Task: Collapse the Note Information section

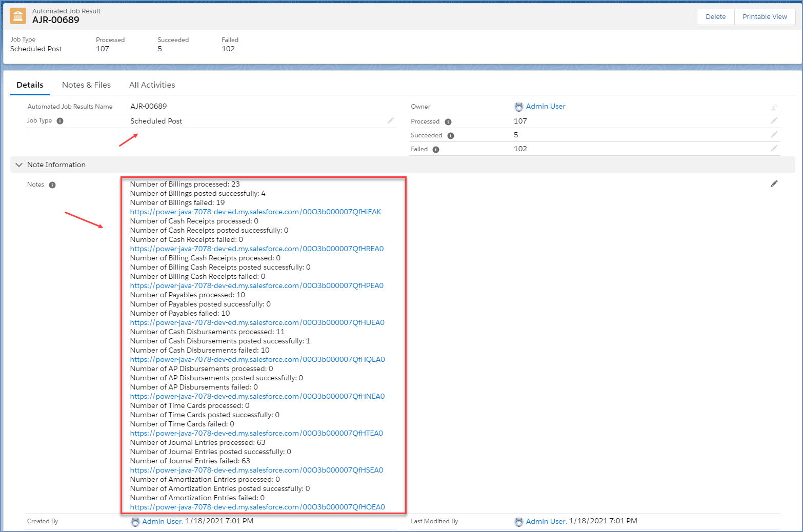Action: pyautogui.click(x=19, y=165)
